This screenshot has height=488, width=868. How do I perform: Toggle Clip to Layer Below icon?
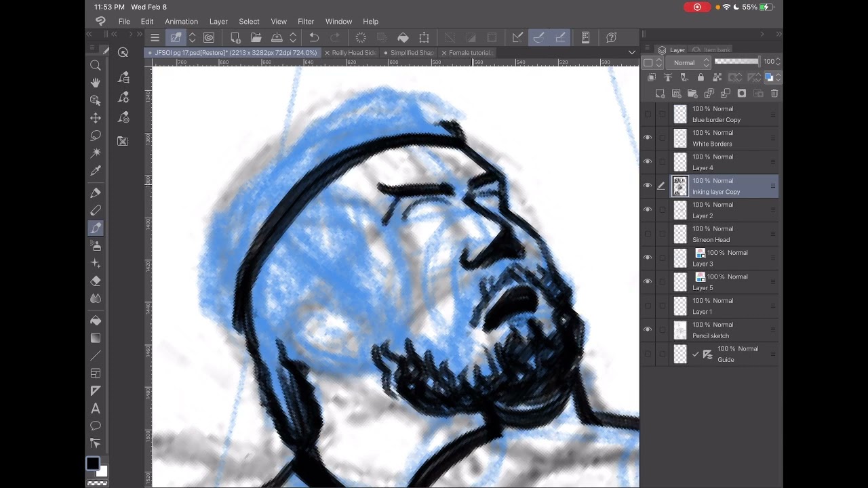(x=652, y=78)
